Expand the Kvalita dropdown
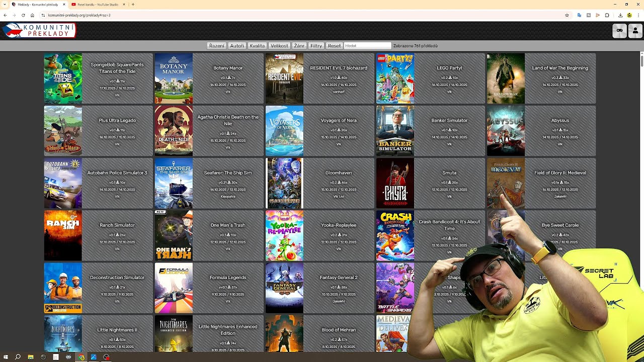The image size is (644, 362). (257, 46)
